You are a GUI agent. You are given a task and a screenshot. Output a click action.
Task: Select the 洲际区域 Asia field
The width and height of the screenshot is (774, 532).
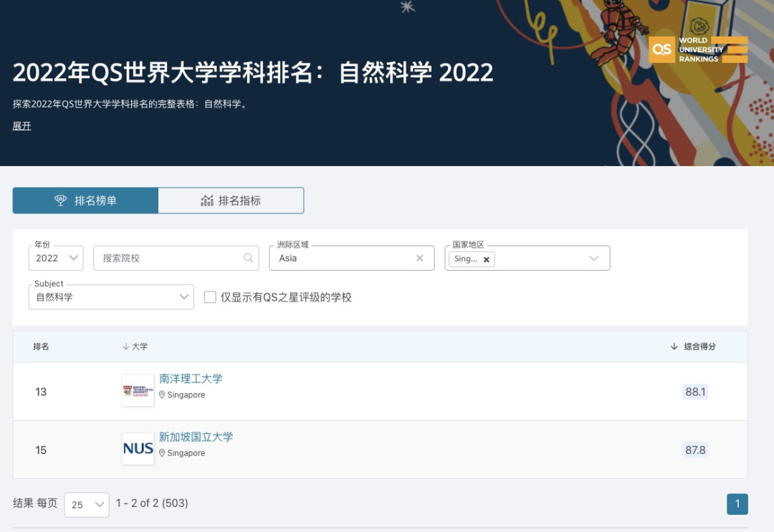click(x=351, y=258)
